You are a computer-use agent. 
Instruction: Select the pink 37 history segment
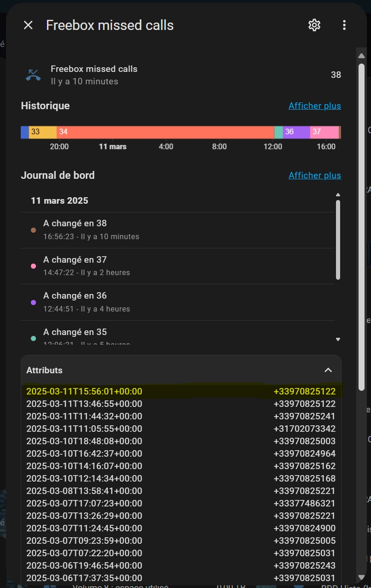pos(324,132)
